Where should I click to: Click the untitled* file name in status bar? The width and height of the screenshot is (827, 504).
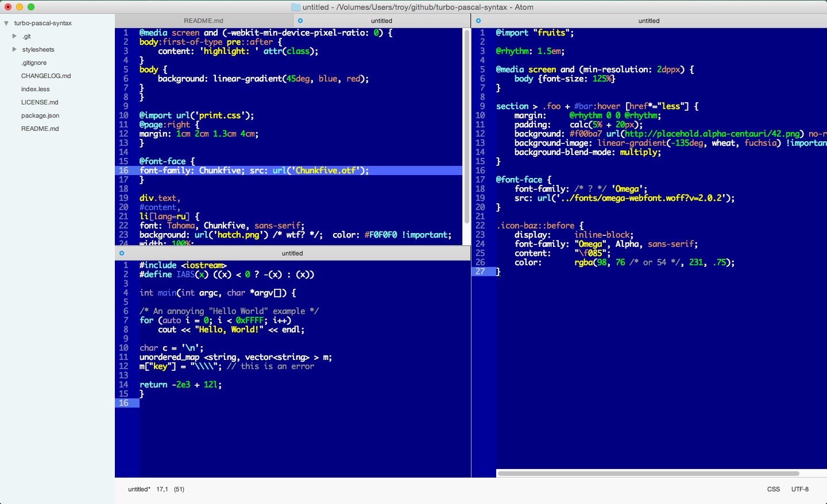[x=139, y=489]
